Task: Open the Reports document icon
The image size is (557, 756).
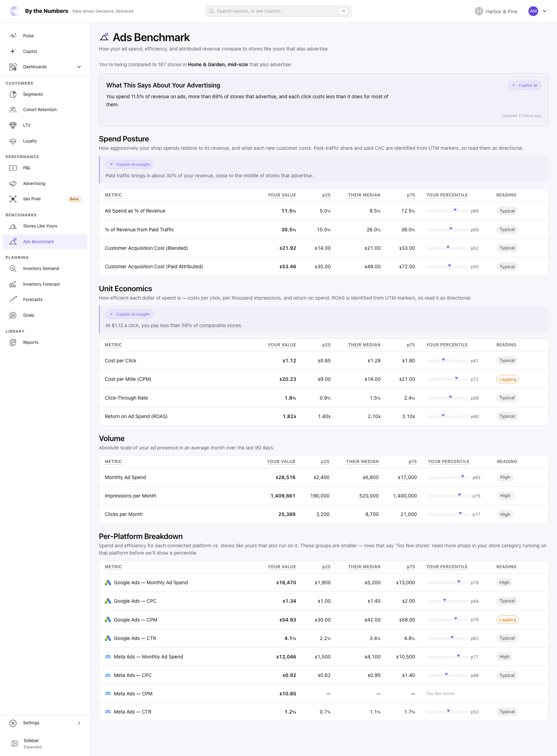Action: coord(13,342)
